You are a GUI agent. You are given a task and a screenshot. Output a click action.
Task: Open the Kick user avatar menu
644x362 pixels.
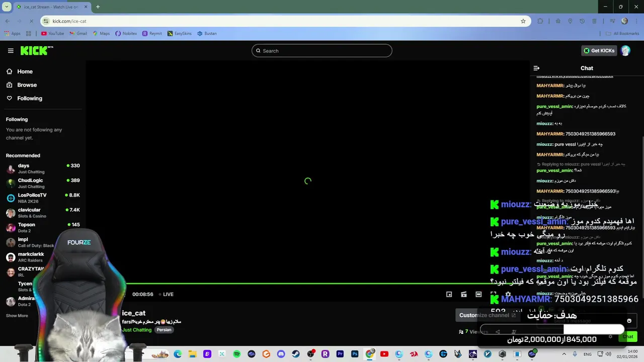pyautogui.click(x=625, y=51)
